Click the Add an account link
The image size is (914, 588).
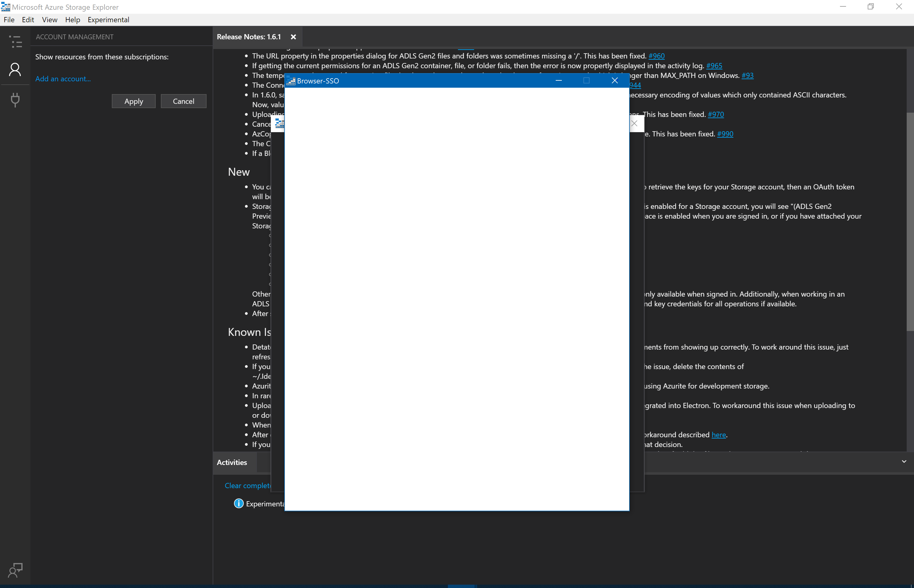tap(63, 79)
